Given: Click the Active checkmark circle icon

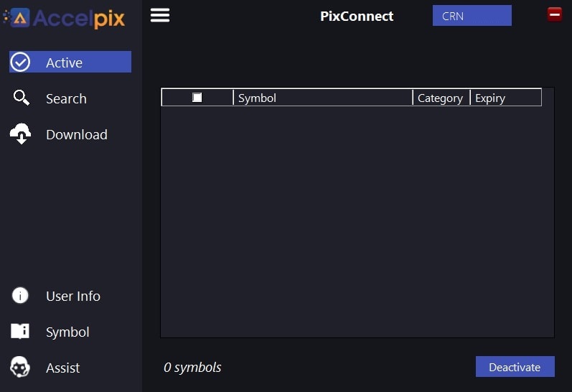Looking at the screenshot, I should [20, 62].
